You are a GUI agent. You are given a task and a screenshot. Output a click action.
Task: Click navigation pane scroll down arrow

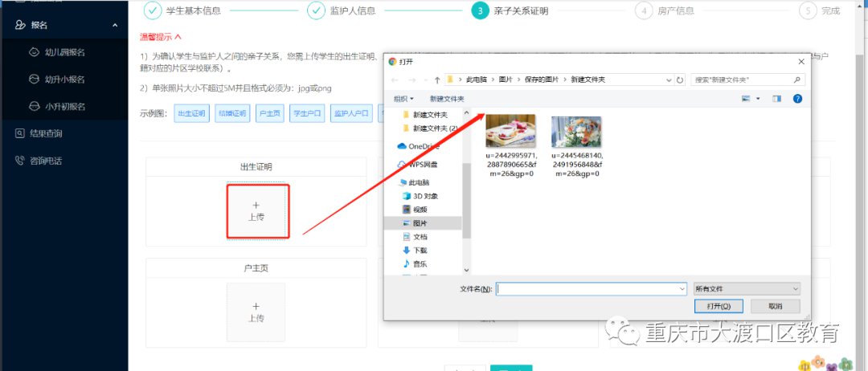466,270
